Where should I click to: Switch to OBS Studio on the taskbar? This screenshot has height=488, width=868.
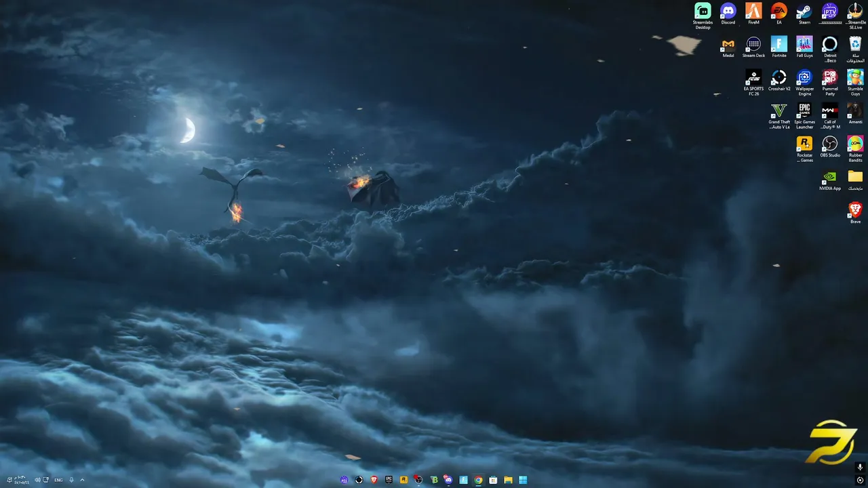[418, 480]
